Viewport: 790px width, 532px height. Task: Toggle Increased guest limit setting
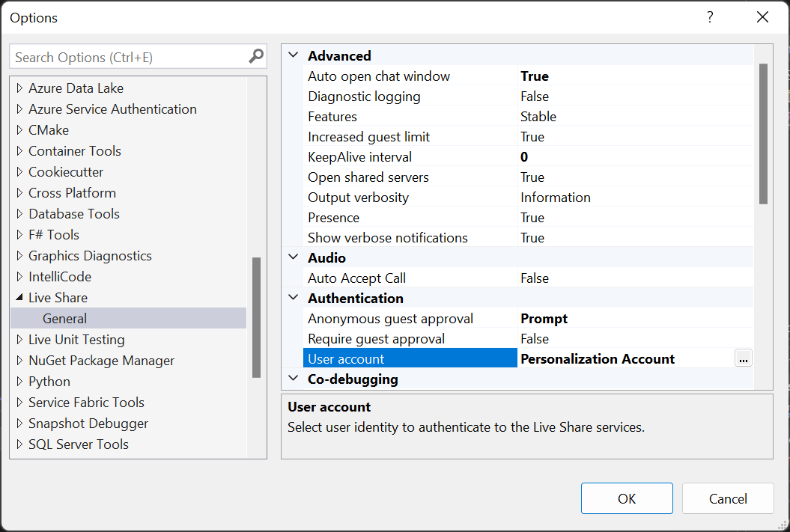click(554, 136)
